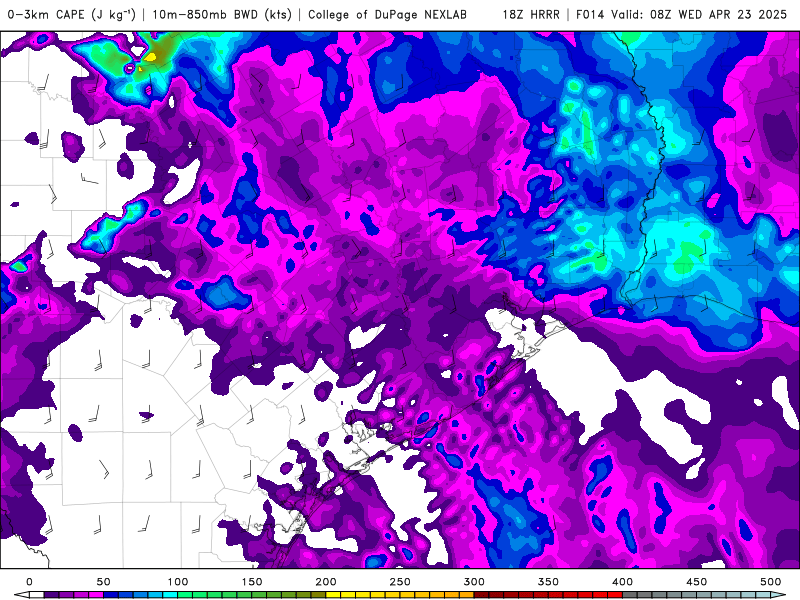The width and height of the screenshot is (800, 600).
Task: Click the '450' color scale label
Action: point(696,582)
